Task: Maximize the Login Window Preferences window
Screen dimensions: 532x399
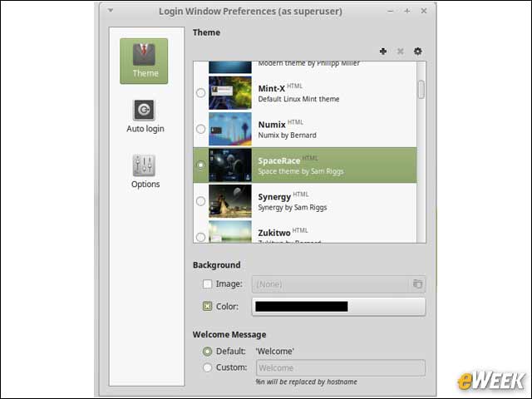Action: [406, 11]
